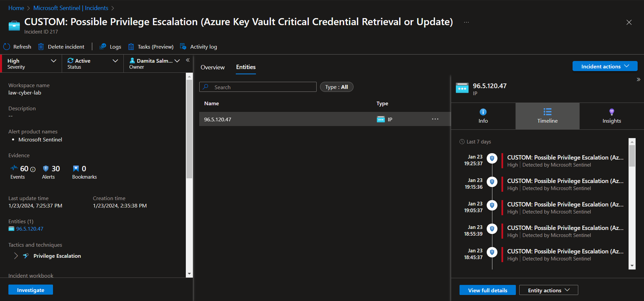
Task: Click the timeline scrollbar thumb
Action: [632, 156]
